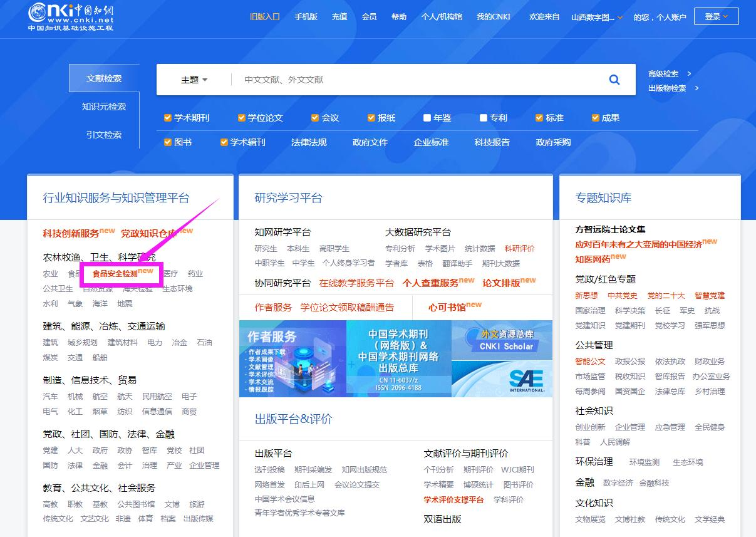
Task: Open the 公共图书馆 link
Action: [x=136, y=504]
